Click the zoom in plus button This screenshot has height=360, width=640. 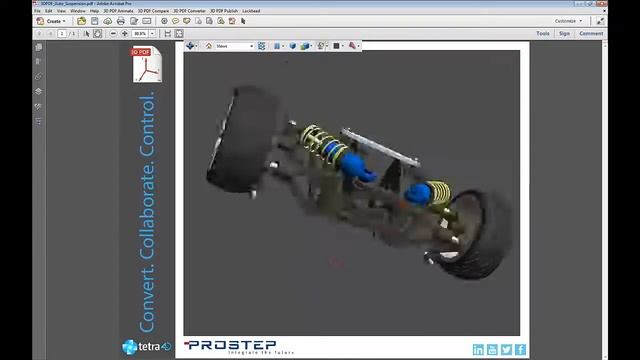(x=124, y=33)
